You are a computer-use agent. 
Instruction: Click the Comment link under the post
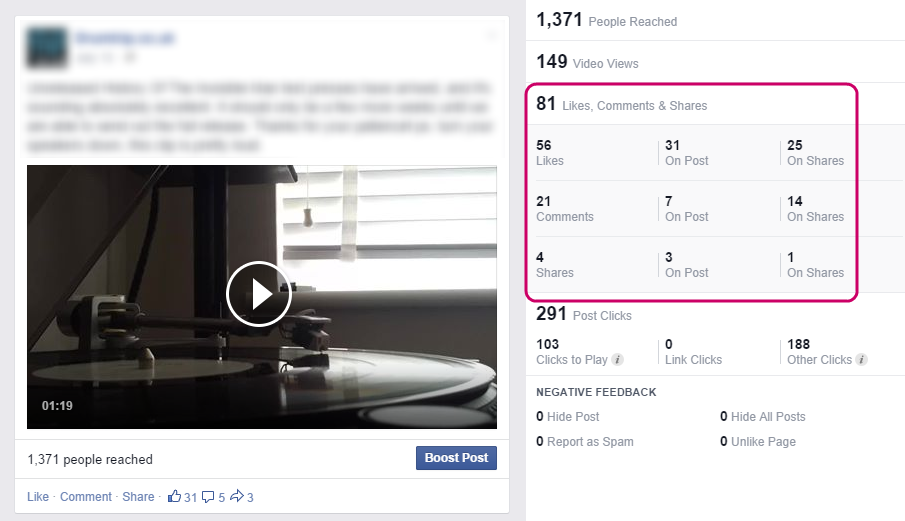(x=85, y=497)
